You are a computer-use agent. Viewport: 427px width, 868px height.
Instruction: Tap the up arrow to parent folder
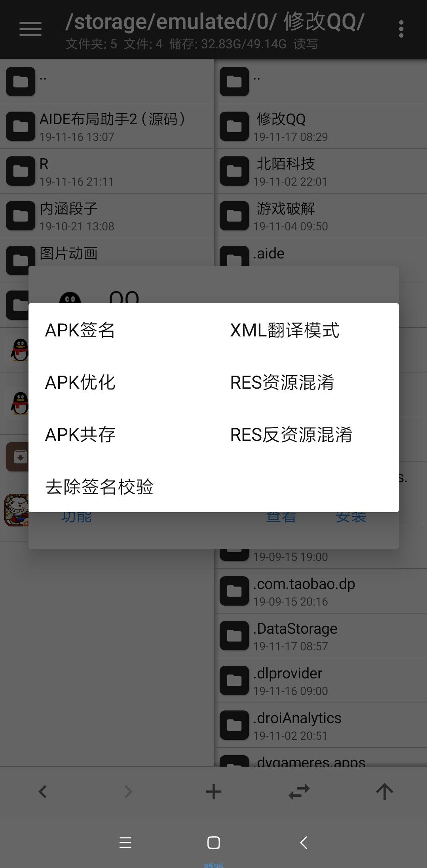385,792
